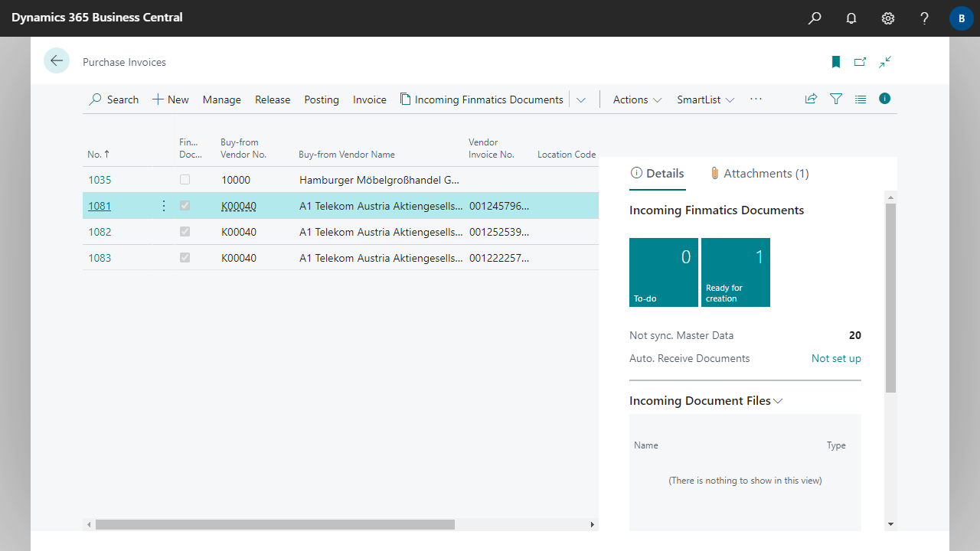Click vendor invoice number 001252539
The height and width of the screenshot is (551, 980).
499,232
